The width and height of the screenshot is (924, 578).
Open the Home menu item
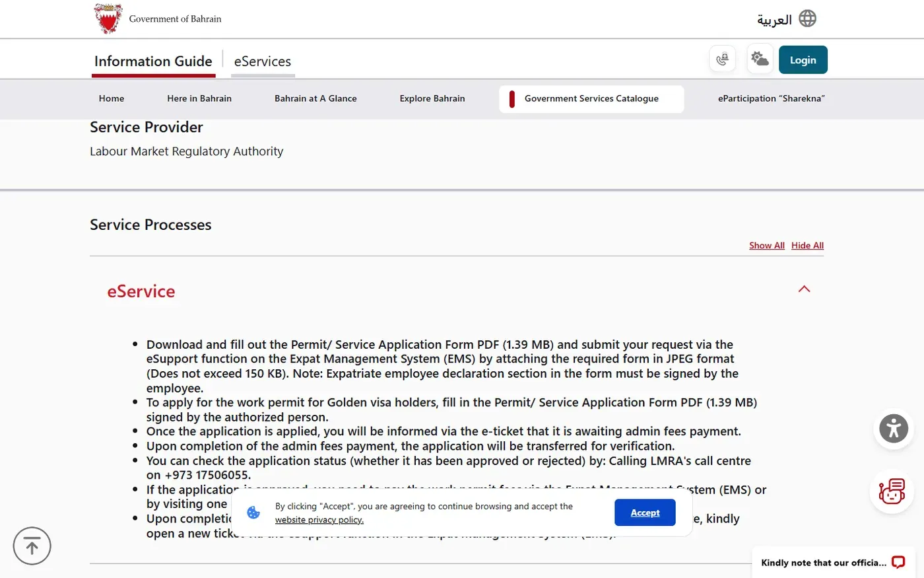112,98
